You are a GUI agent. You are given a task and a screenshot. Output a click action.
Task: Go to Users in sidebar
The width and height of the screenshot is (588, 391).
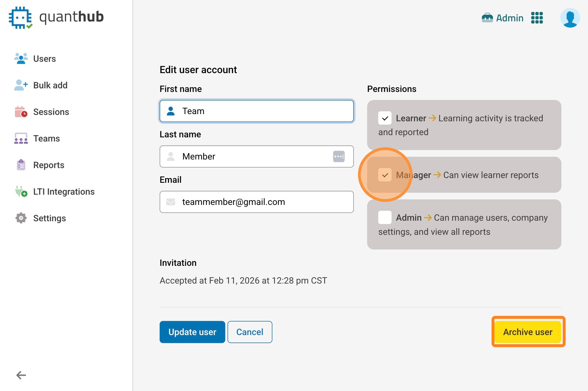coord(44,59)
